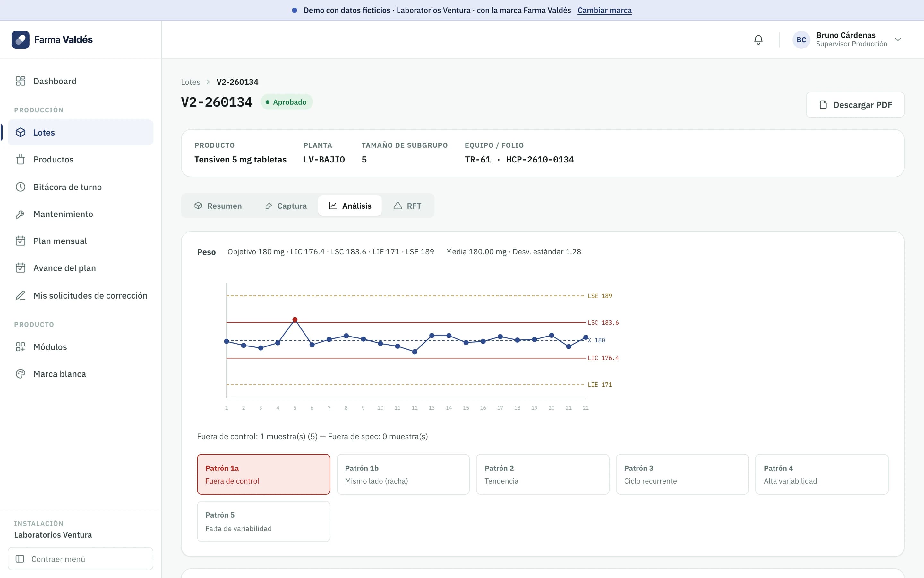924x578 pixels.
Task: Select the Patrón 1a Fuera de control card
Action: pyautogui.click(x=263, y=474)
